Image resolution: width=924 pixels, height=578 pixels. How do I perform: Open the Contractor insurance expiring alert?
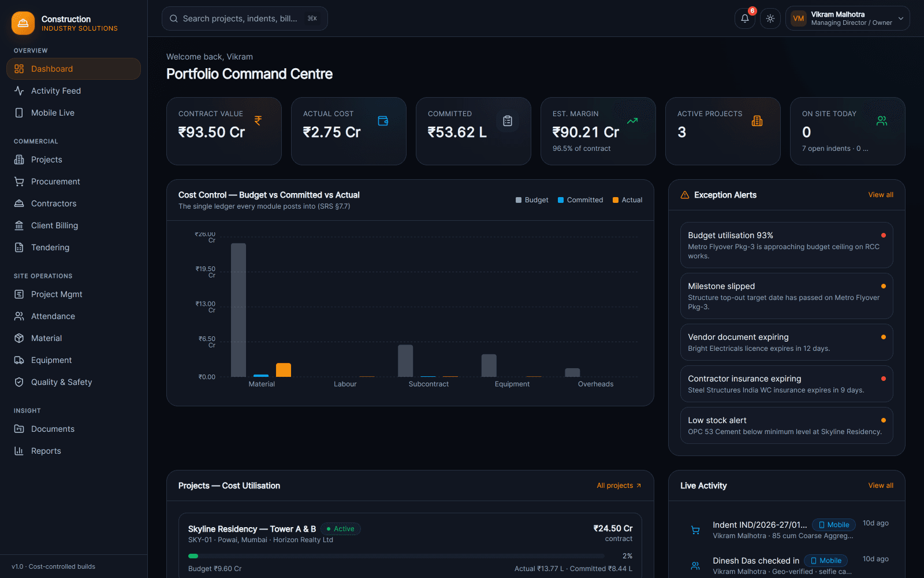[787, 384]
